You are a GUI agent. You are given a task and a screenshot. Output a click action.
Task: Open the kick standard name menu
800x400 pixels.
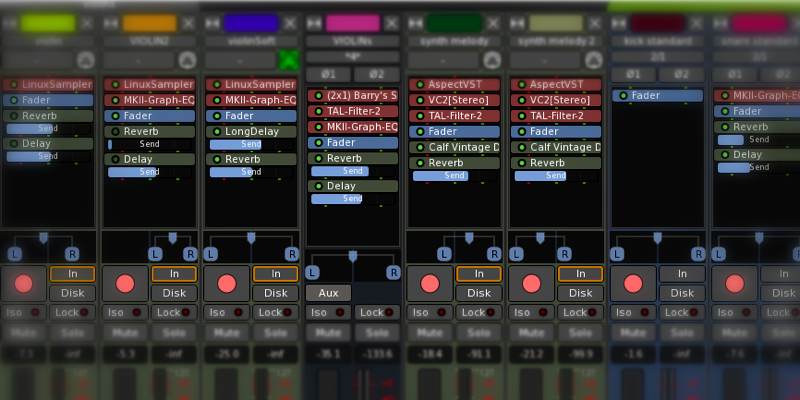pyautogui.click(x=657, y=41)
